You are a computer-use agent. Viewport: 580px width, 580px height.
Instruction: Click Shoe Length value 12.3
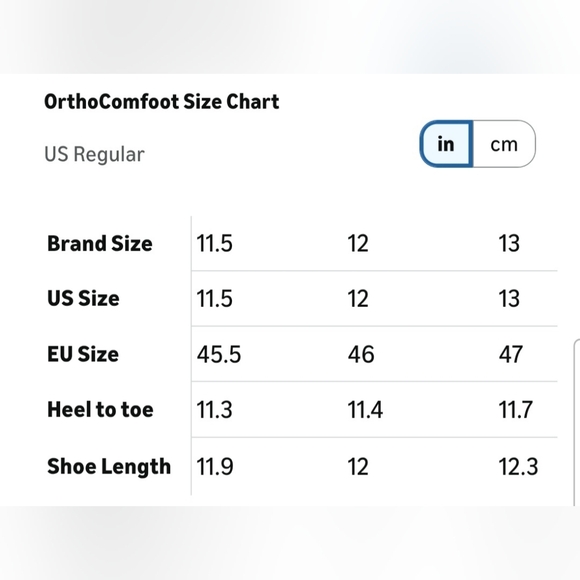click(518, 466)
